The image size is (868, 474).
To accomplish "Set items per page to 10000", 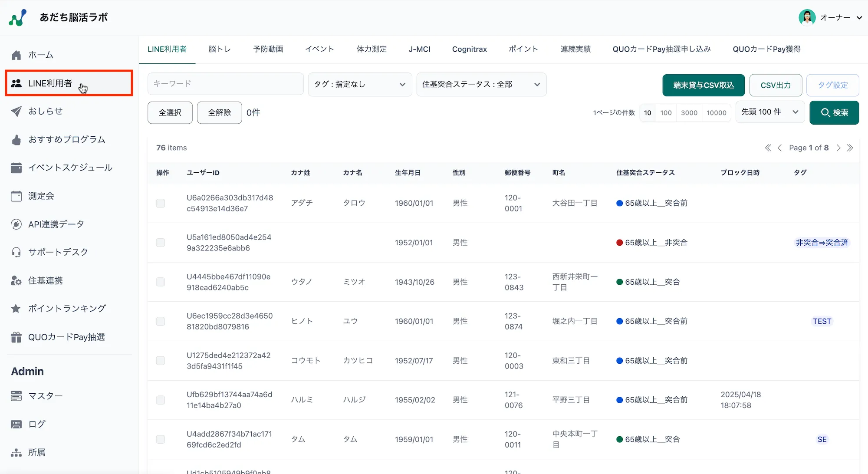I will [716, 113].
